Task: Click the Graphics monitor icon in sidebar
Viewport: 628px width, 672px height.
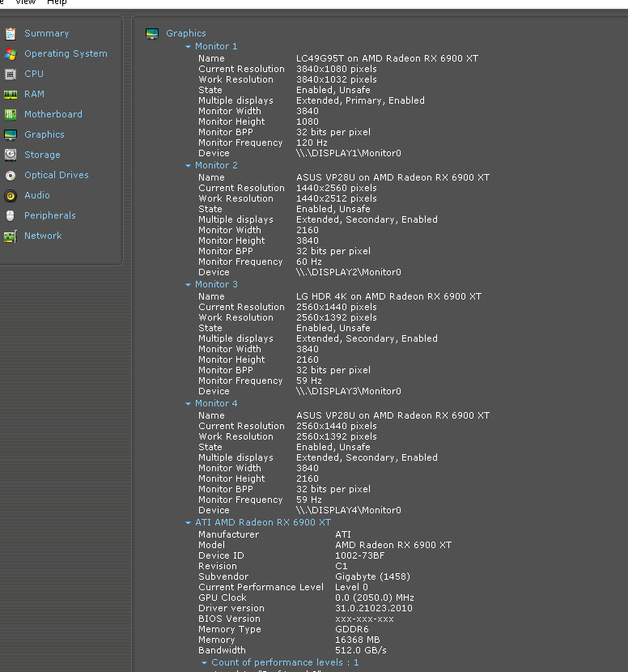Action: (x=11, y=134)
